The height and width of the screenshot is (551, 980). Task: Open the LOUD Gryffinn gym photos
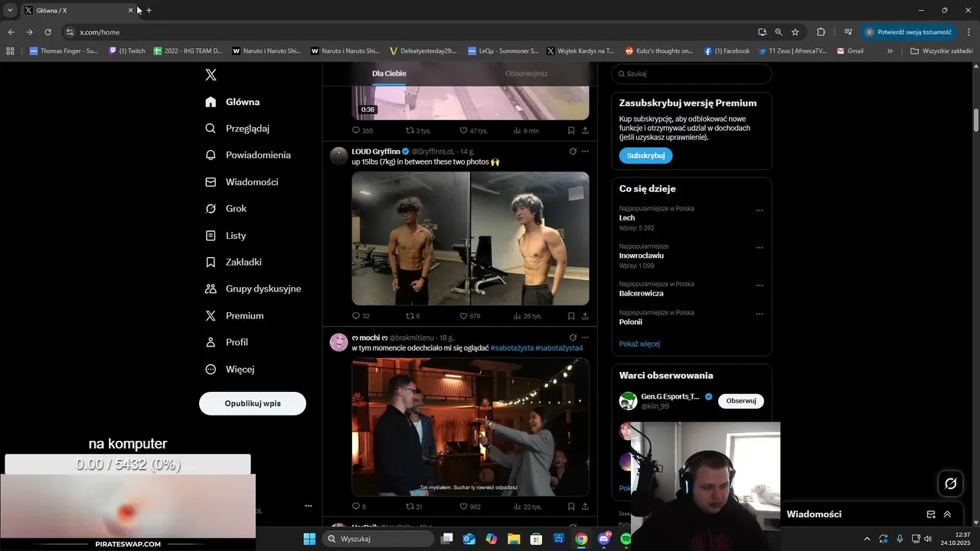coord(470,239)
